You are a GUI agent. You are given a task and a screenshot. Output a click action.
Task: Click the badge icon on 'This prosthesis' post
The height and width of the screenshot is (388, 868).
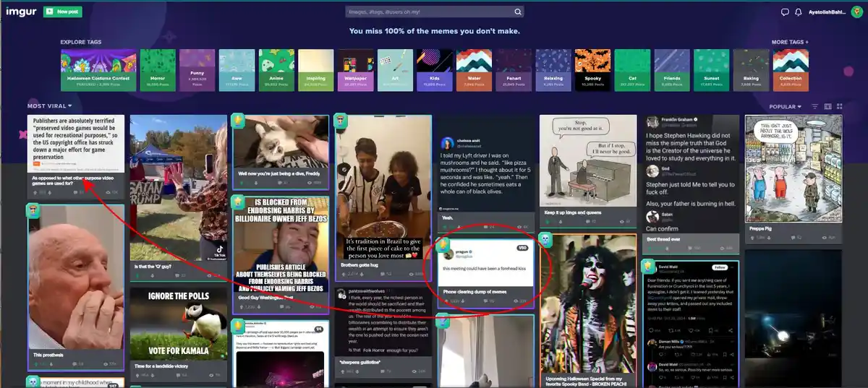(x=33, y=211)
